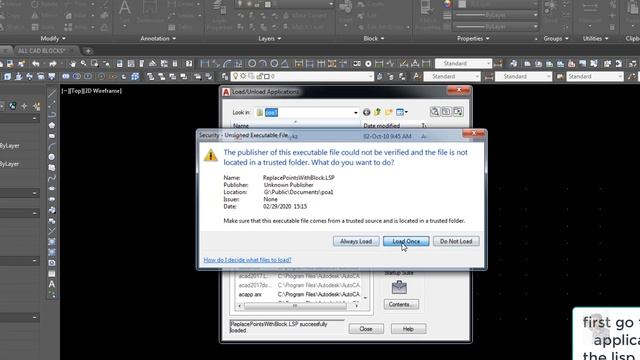Click the Startup Suite briefcase icon
The height and width of the screenshot is (360, 640).
click(x=399, y=287)
